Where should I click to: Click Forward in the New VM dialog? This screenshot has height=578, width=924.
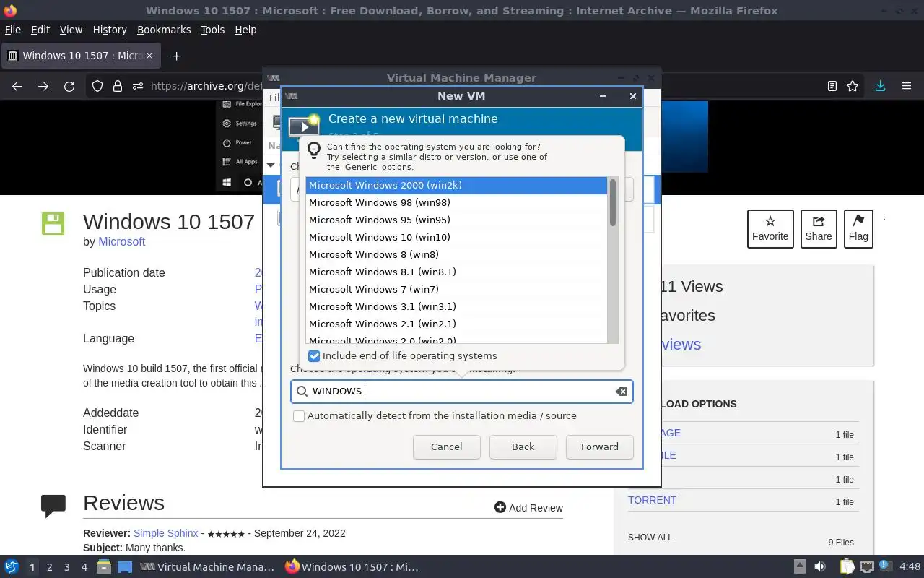tap(600, 447)
